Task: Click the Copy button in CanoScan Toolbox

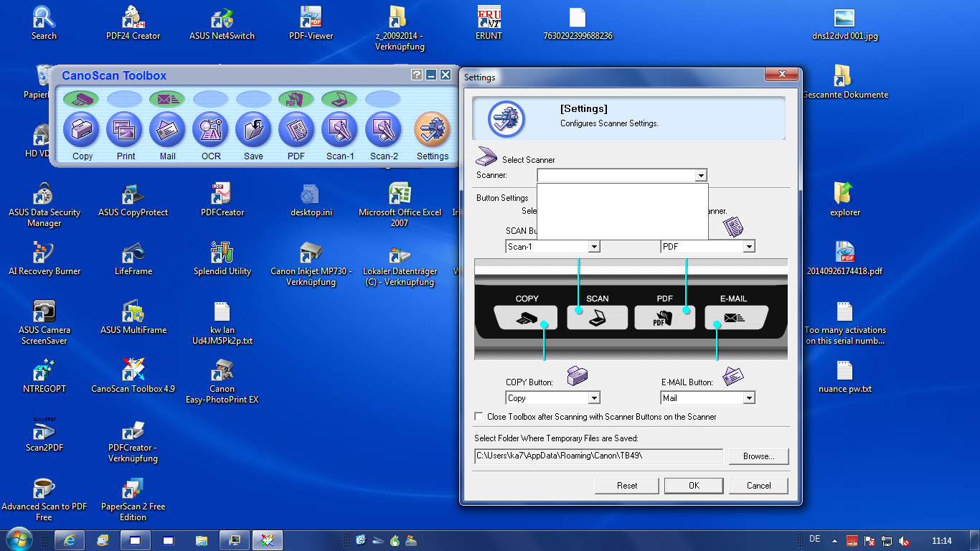Action: [81, 130]
